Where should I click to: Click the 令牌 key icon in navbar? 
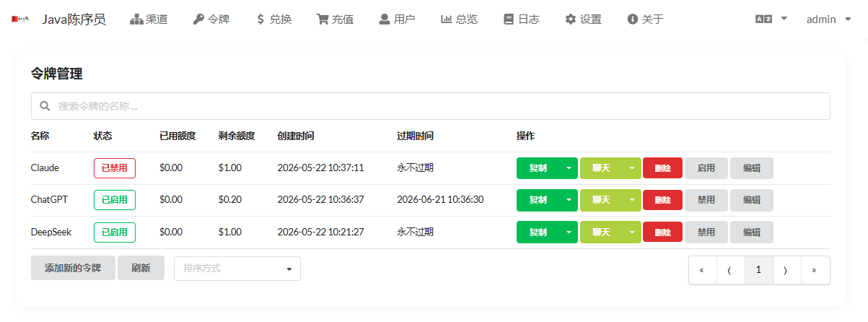(x=198, y=19)
